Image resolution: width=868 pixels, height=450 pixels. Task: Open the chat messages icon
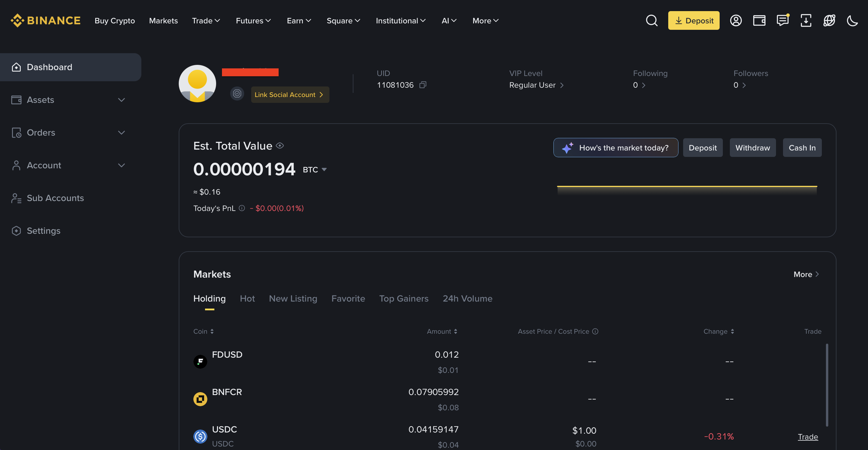click(783, 20)
